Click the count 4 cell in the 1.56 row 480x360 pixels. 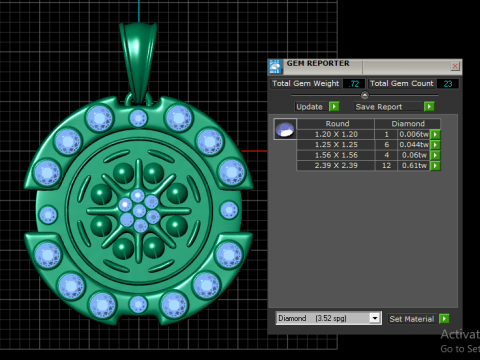point(386,155)
